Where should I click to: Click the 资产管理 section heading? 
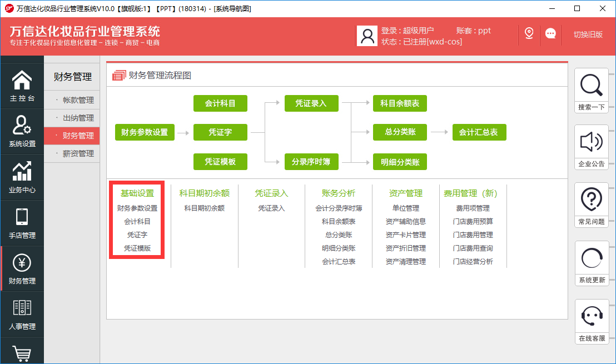[406, 193]
